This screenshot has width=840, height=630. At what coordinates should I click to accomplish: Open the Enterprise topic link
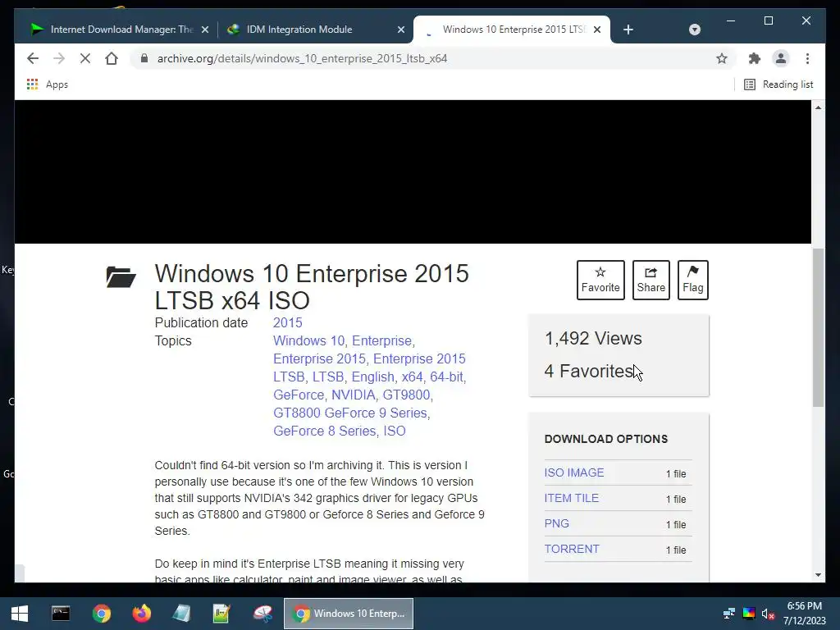pos(382,340)
